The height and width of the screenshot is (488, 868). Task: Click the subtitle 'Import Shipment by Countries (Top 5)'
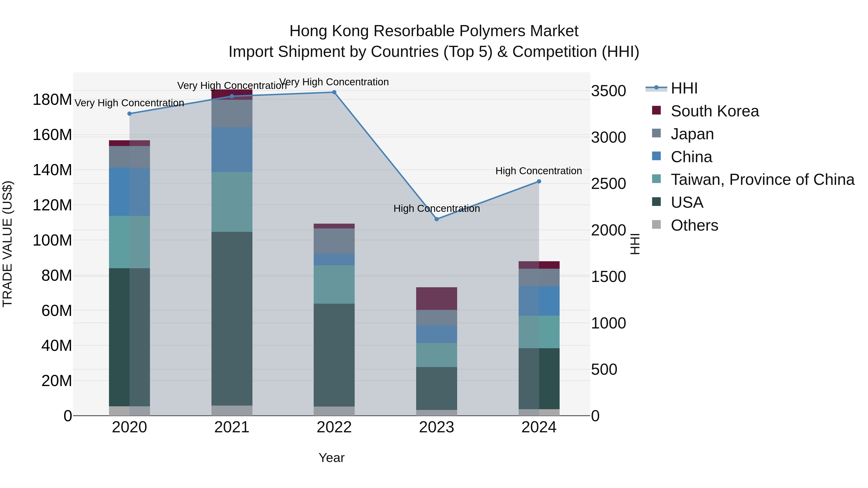(360, 52)
